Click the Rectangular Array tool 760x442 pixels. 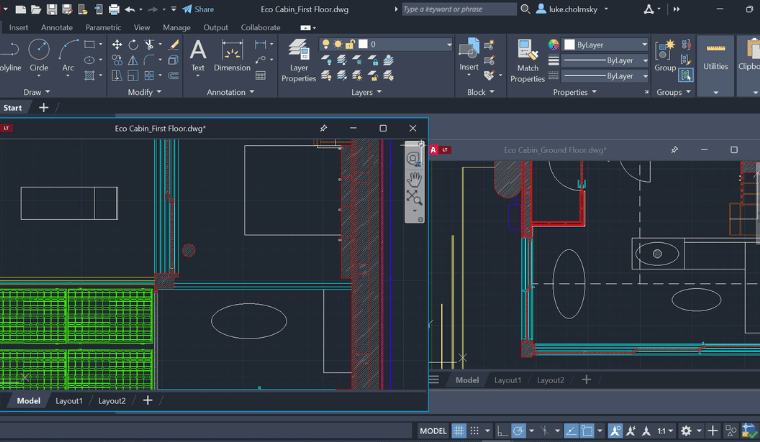149,76
